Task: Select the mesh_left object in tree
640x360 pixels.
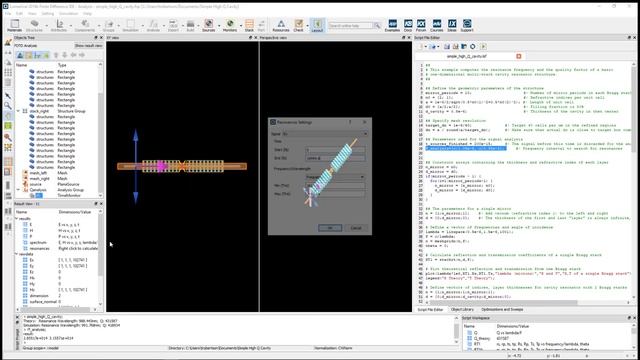Action: tap(38, 173)
